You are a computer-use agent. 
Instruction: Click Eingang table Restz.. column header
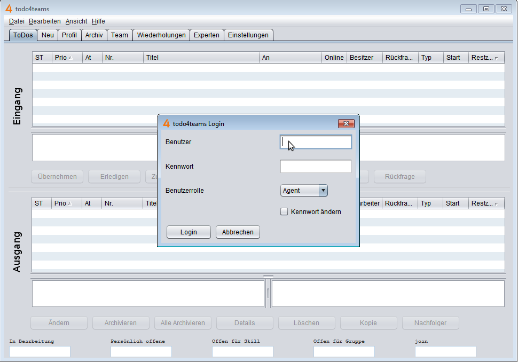[x=486, y=58]
